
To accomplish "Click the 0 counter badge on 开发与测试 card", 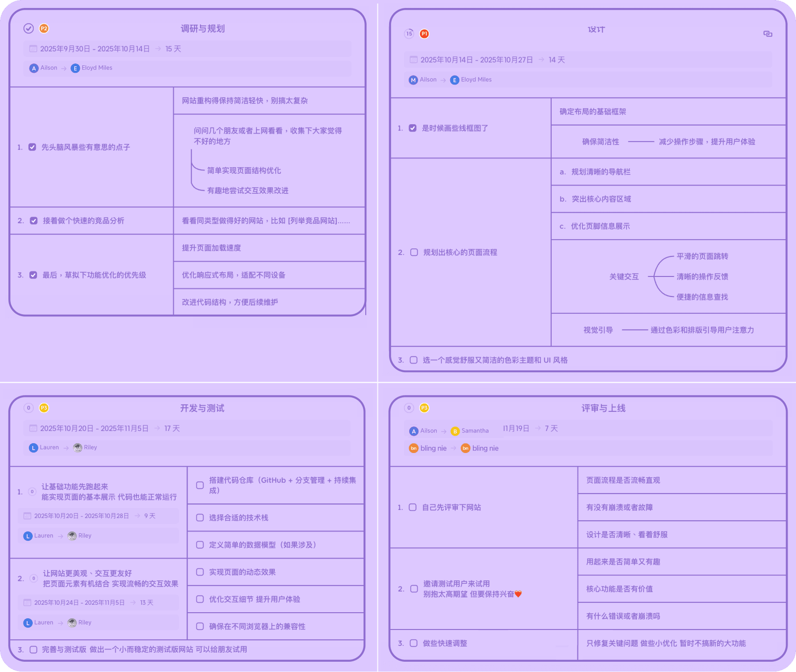I will [28, 408].
